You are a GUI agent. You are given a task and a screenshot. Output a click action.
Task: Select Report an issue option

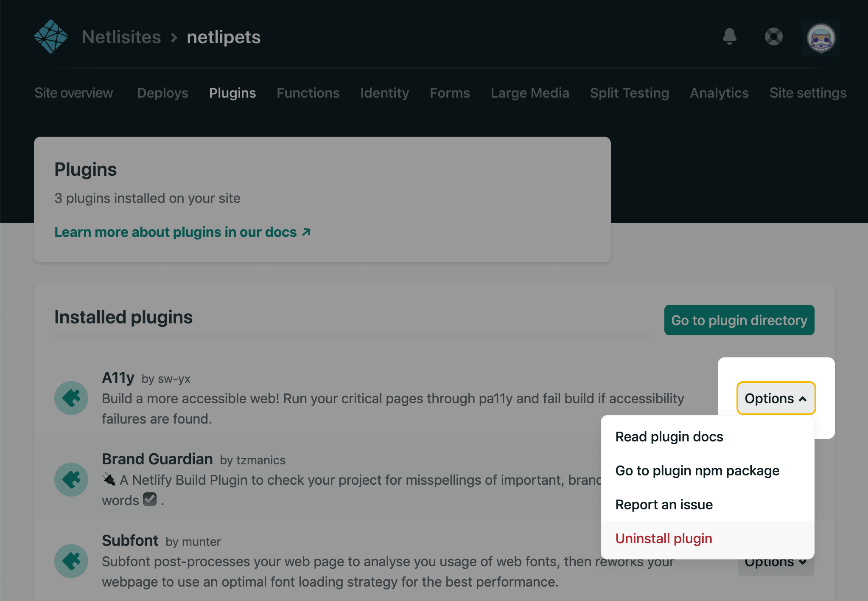(664, 505)
